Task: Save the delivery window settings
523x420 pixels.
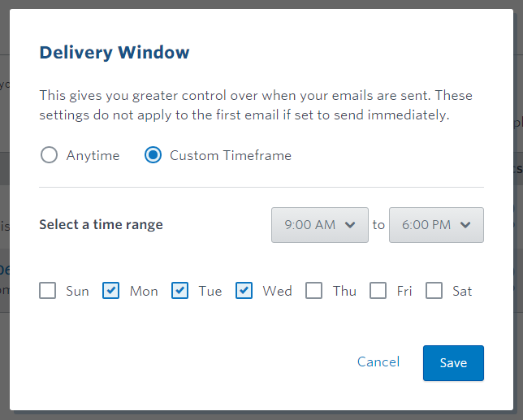Action: 453,363
